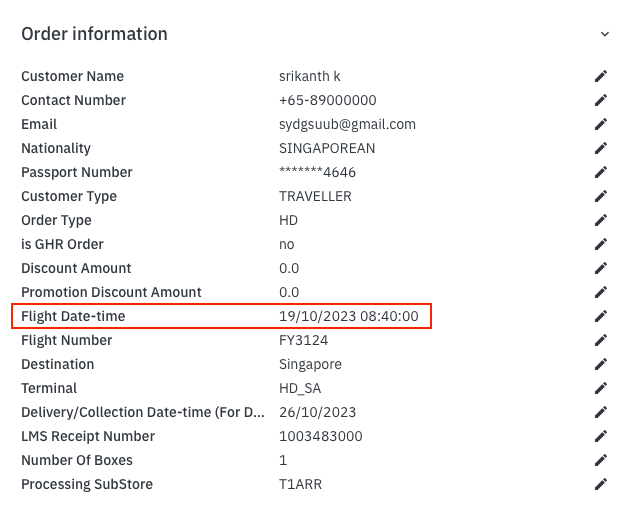
Task: Click pencil icon for Contact Number
Action: pos(601,100)
